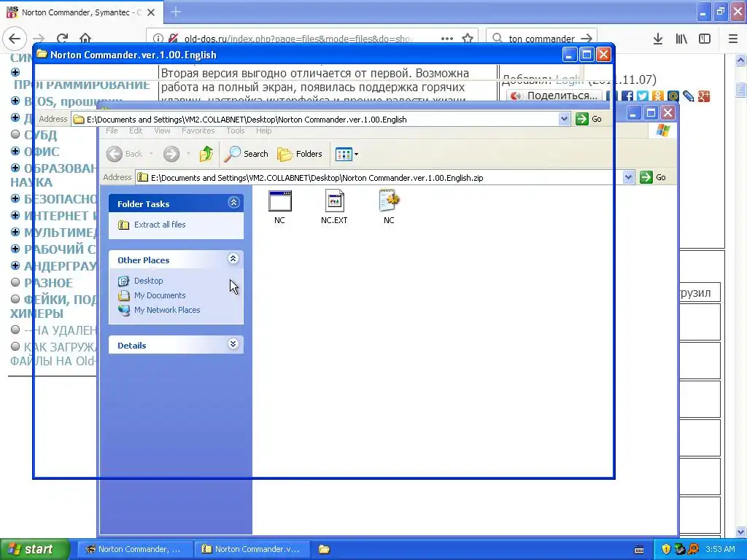Click Go next to the .zip address bar
The height and width of the screenshot is (560, 747).
click(653, 177)
